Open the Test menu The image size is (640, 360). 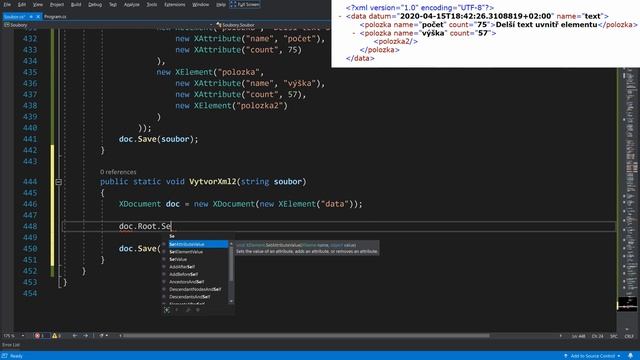(x=113, y=4)
